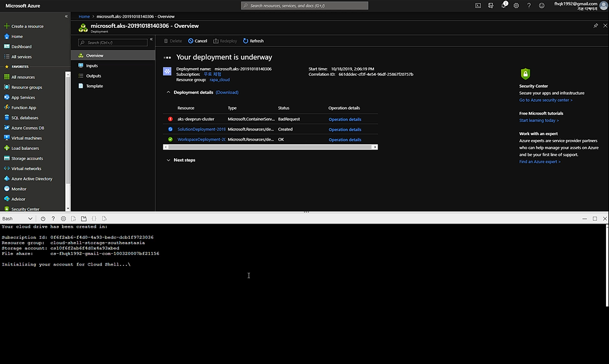Open Start learning today link

click(539, 120)
